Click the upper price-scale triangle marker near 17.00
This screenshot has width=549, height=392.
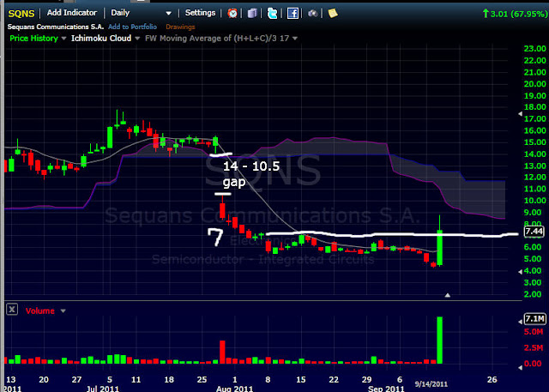point(521,114)
